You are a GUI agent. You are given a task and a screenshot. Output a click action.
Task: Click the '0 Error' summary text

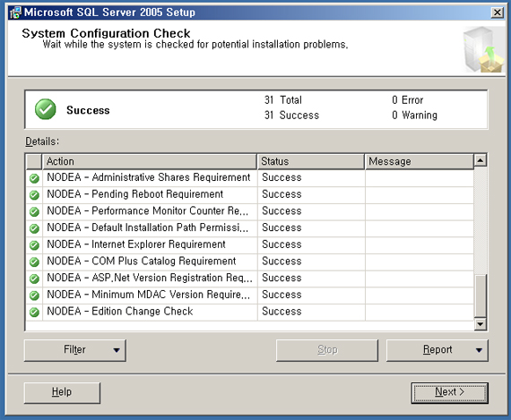407,100
